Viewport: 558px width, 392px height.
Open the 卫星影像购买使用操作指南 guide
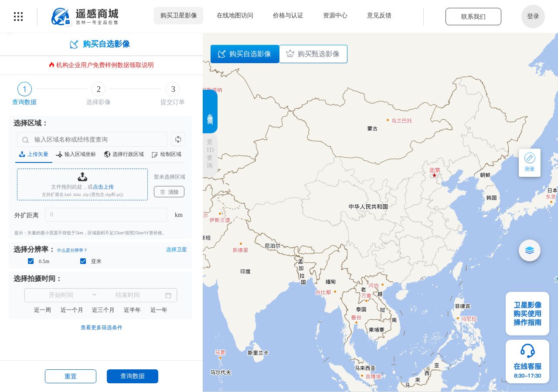(x=527, y=314)
